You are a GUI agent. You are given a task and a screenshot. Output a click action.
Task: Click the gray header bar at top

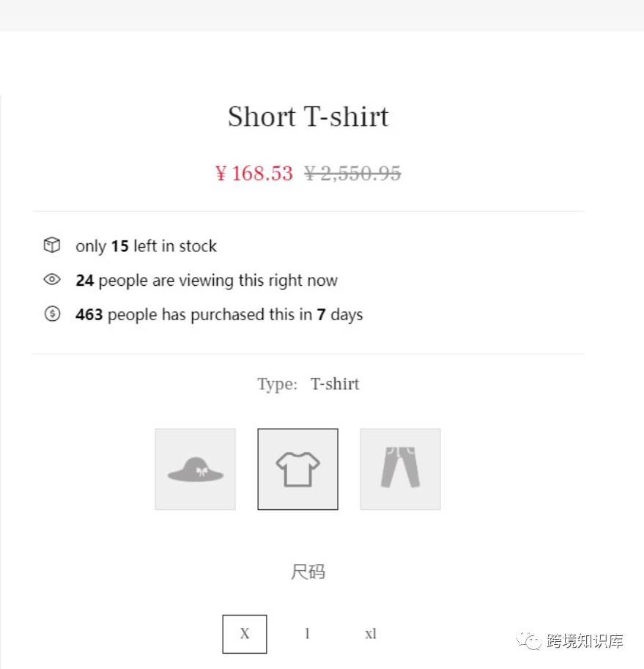[322, 15]
